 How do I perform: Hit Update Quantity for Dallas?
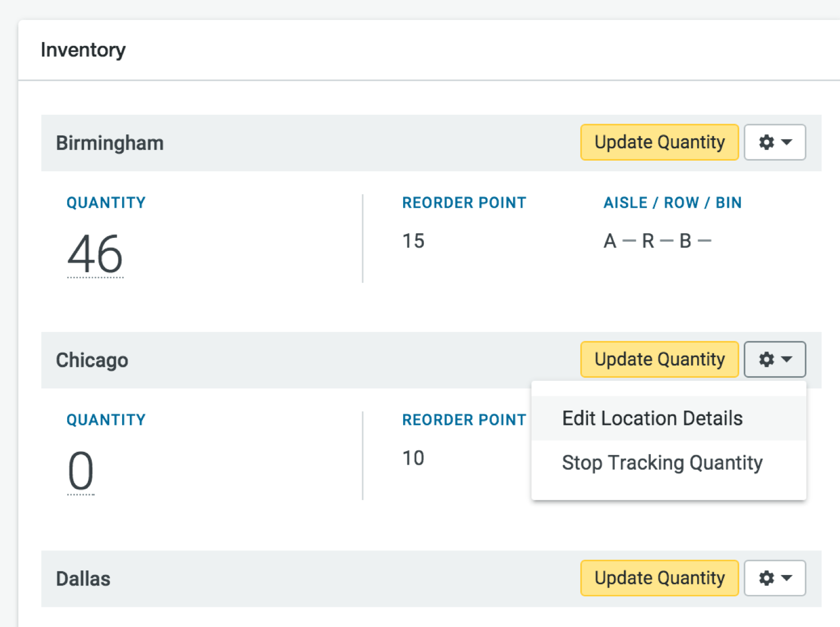pyautogui.click(x=659, y=578)
